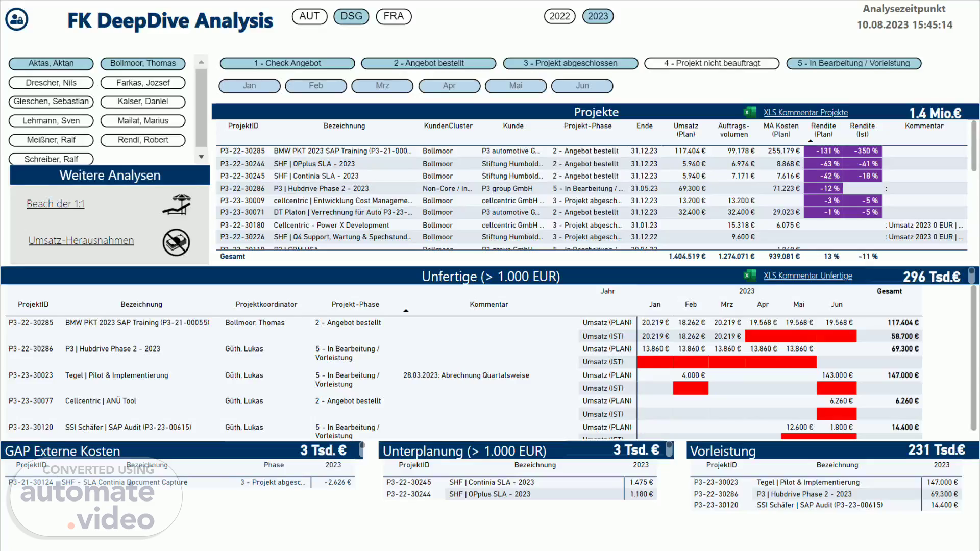Viewport: 980px width, 551px height.
Task: Select the Schreiber, Ralf filter
Action: (x=51, y=159)
